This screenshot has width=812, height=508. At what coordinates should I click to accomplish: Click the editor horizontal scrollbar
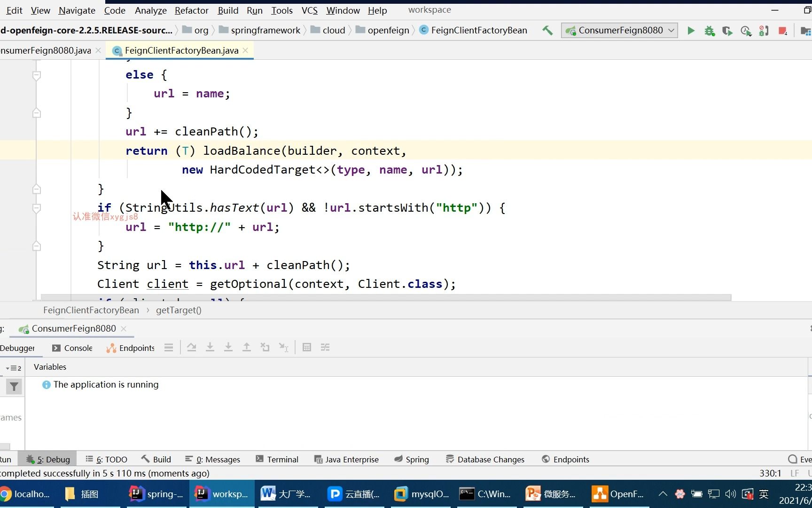tap(386, 297)
